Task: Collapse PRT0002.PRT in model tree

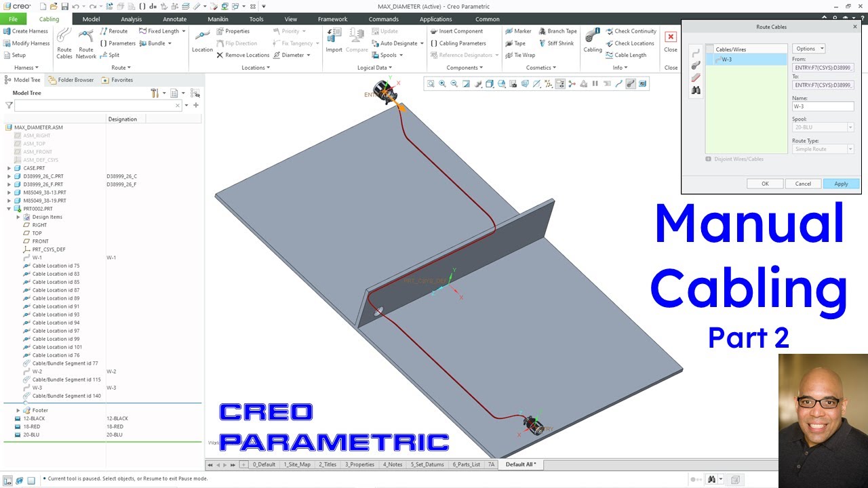Action: [9, 209]
